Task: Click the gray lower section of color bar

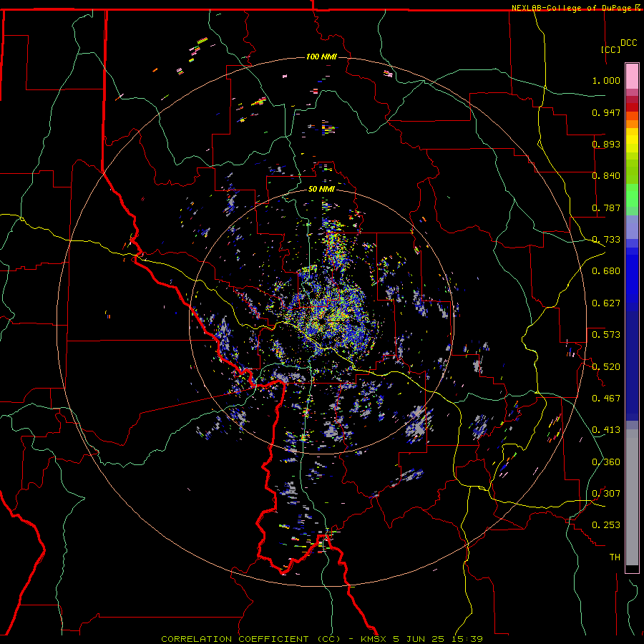Action: pyautogui.click(x=632, y=497)
